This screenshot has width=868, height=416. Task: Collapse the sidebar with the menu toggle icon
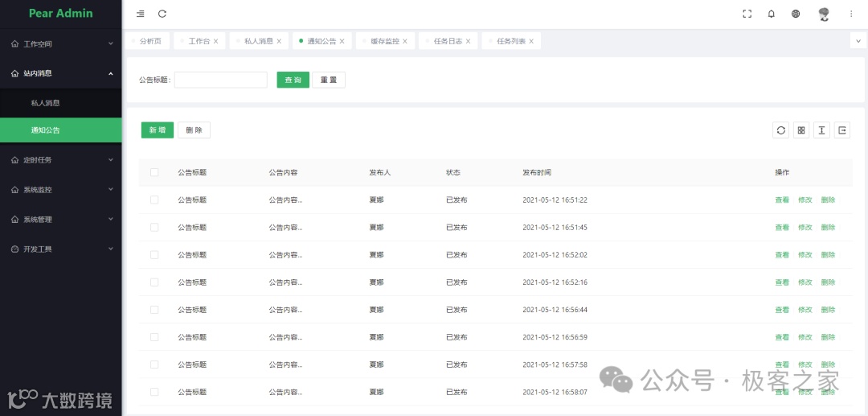point(141,14)
